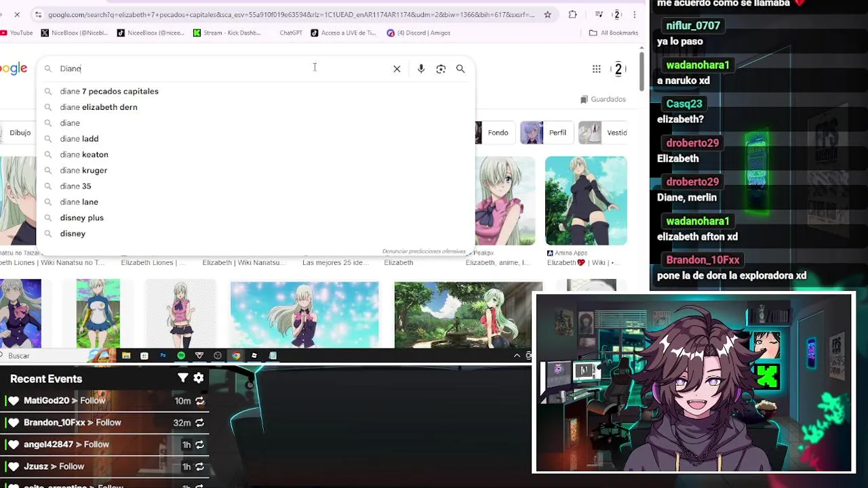Replay the Jzusz follow alert
868x488 pixels.
[x=199, y=466]
